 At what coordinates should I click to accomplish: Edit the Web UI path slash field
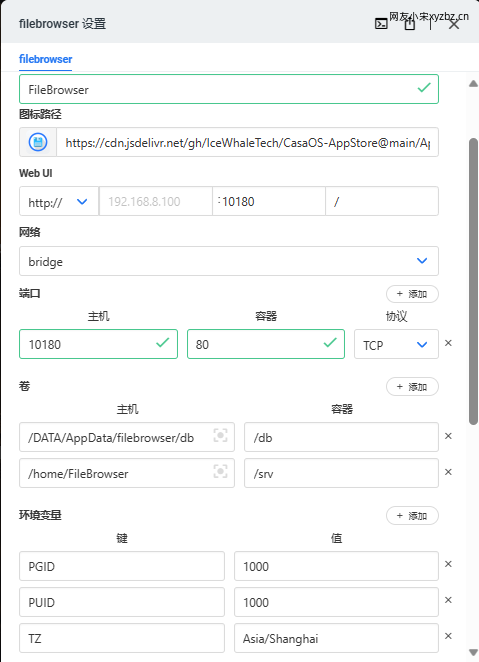coord(382,201)
